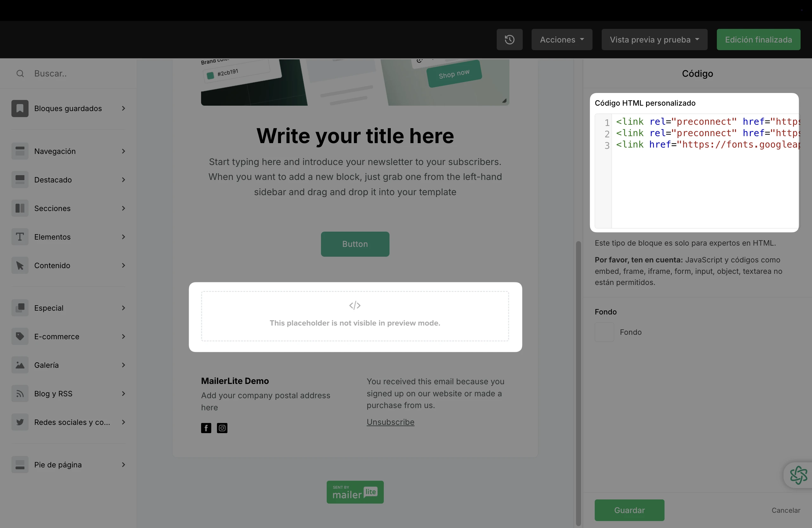The height and width of the screenshot is (528, 812).
Task: Expand the Secciones blocks category
Action: point(68,208)
